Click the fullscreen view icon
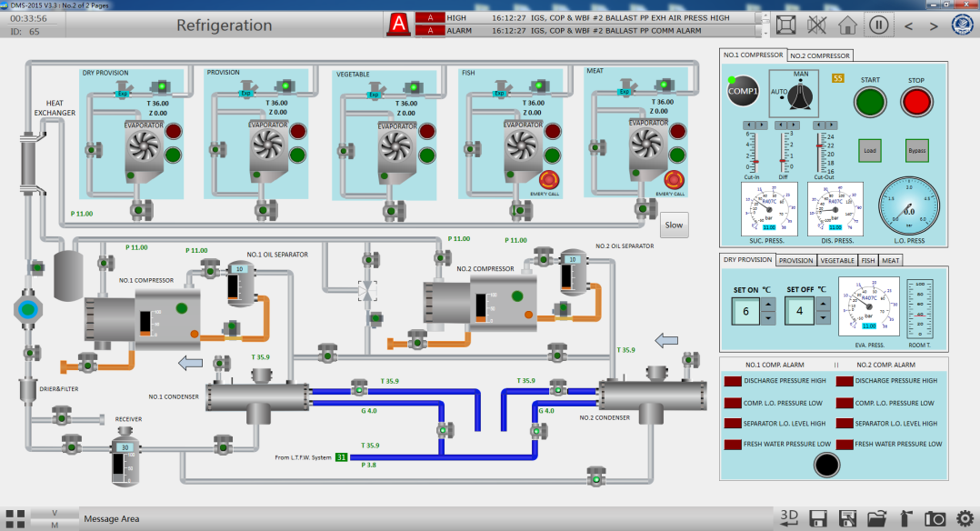 click(x=788, y=25)
